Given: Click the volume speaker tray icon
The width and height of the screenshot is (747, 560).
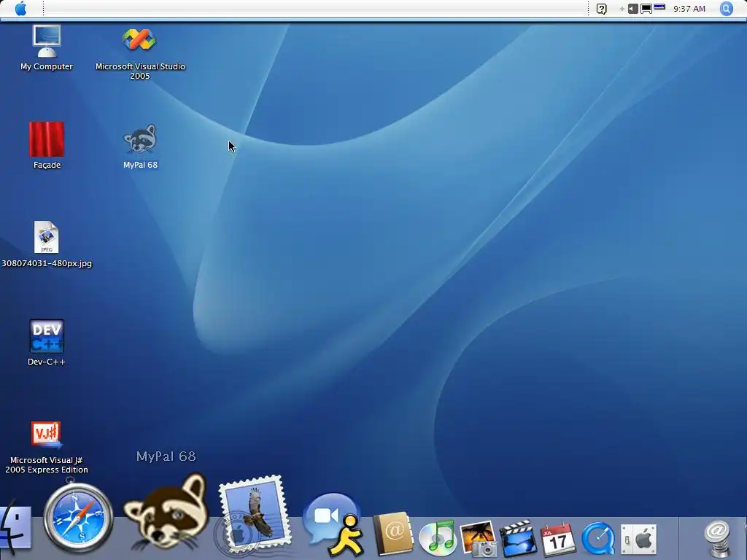Looking at the screenshot, I should tap(632, 9).
